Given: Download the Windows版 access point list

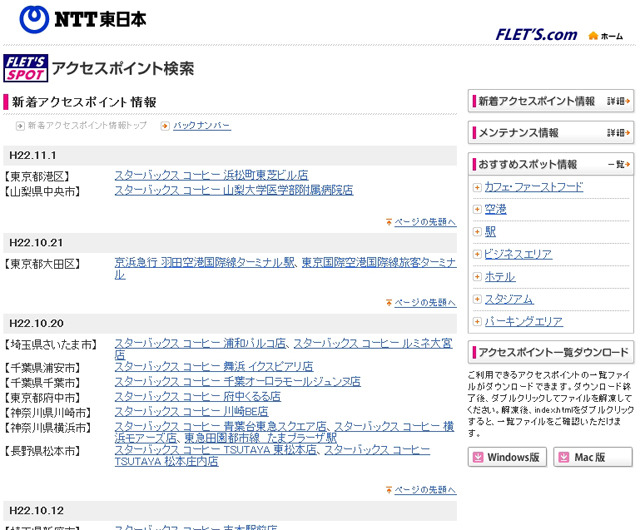Looking at the screenshot, I should [507, 457].
